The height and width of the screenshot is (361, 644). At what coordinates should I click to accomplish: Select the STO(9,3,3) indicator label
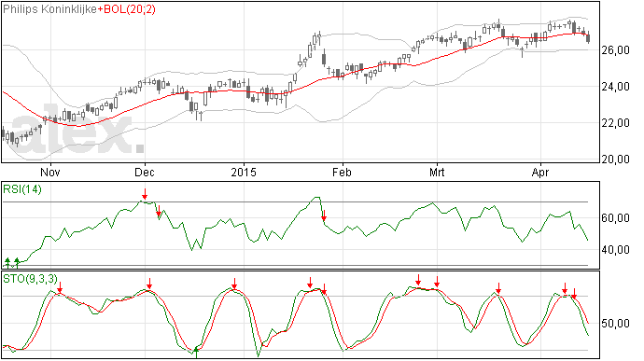pyautogui.click(x=30, y=279)
